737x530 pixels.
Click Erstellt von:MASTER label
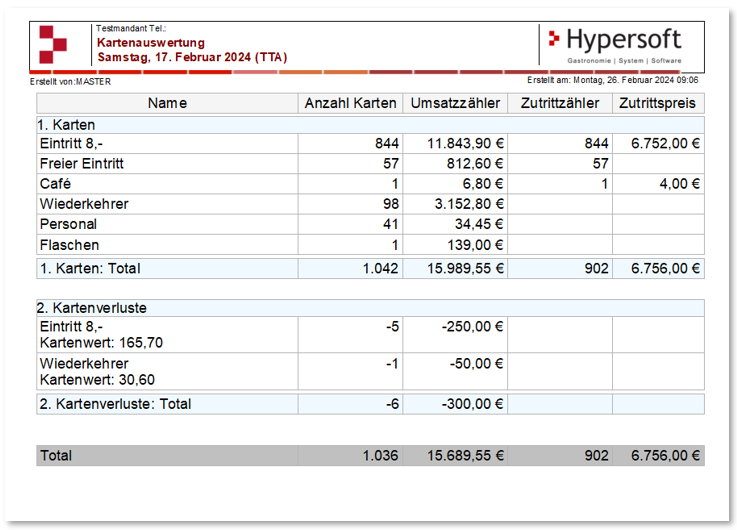click(71, 82)
